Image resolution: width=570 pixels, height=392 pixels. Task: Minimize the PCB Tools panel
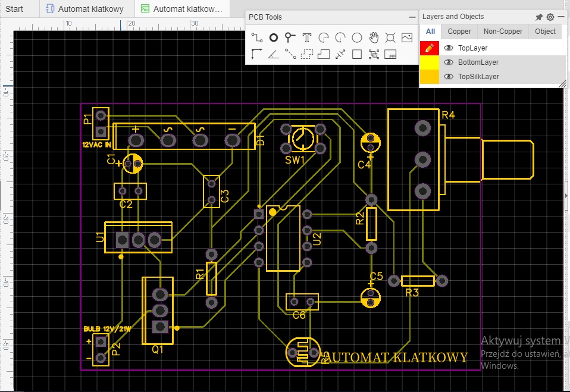[x=412, y=17]
